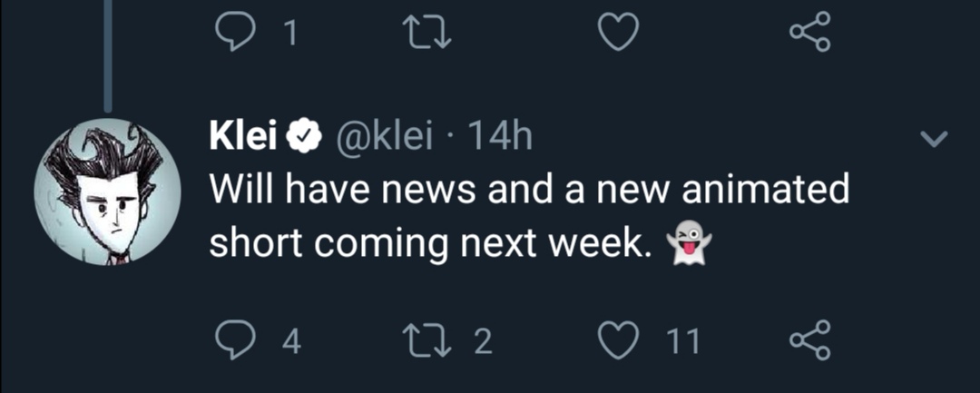Image resolution: width=980 pixels, height=393 pixels.
Task: Click the ghost emoji in the tweet
Action: pos(689,244)
